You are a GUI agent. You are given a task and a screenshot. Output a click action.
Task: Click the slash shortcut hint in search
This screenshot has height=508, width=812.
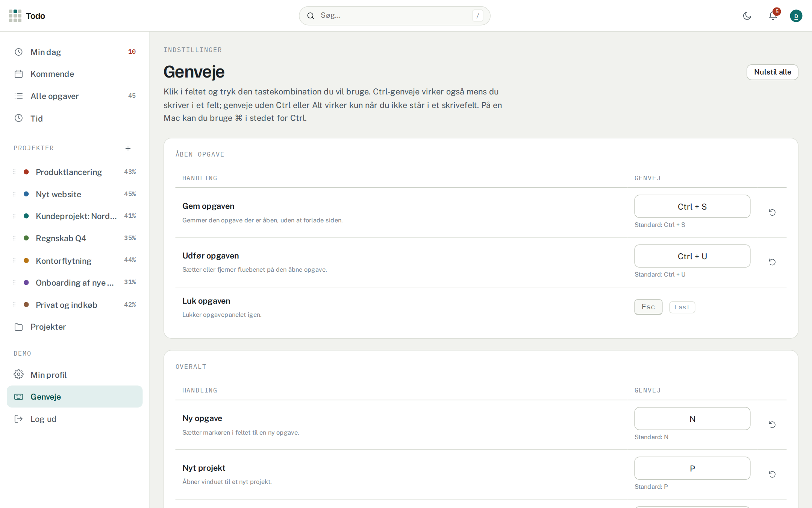[477, 15]
